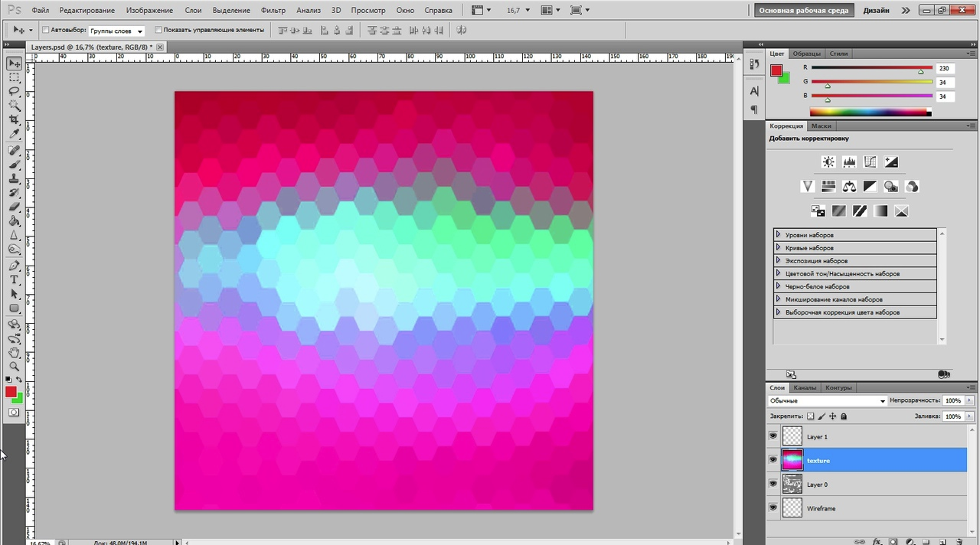This screenshot has width=980, height=545.
Task: Switch to the Каналы tab
Action: (x=804, y=387)
